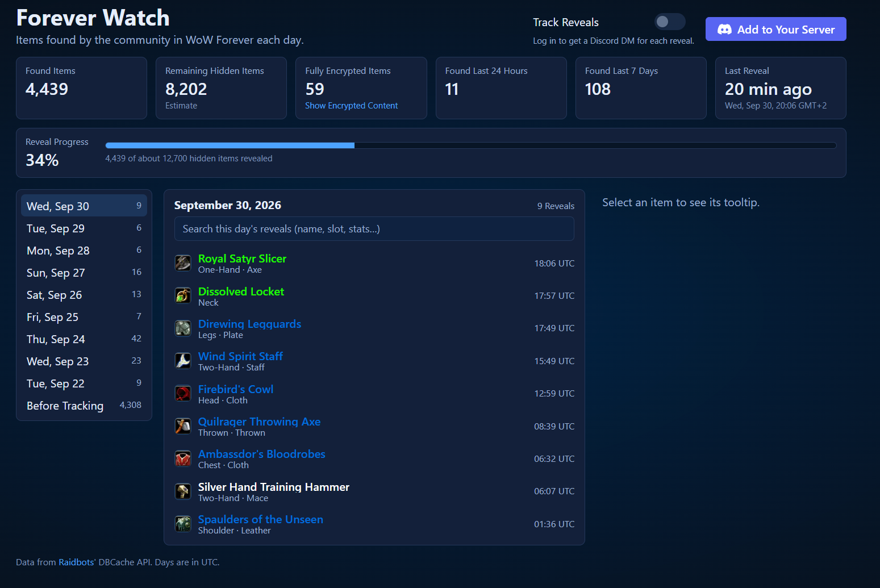This screenshot has height=588, width=880.
Task: Select the Royal Satyr Slicer item name
Action: [x=242, y=258]
